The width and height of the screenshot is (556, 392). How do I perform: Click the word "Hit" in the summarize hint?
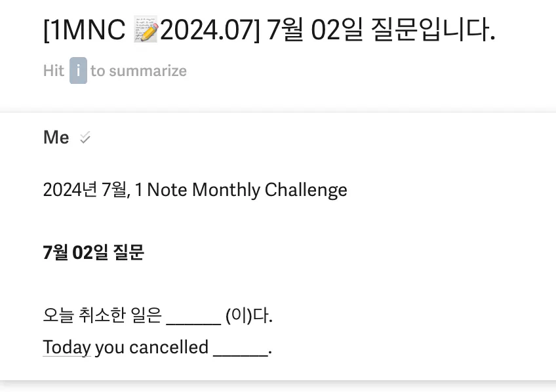(x=54, y=71)
